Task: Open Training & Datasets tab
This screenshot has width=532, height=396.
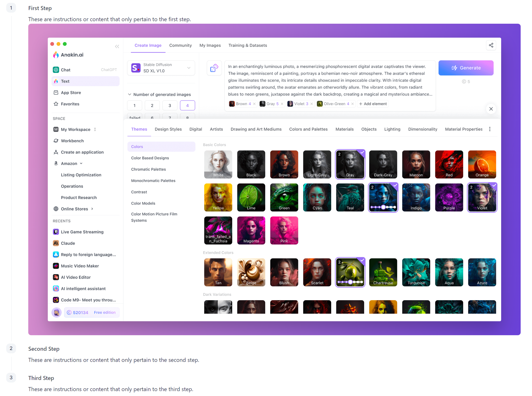Action: point(248,46)
